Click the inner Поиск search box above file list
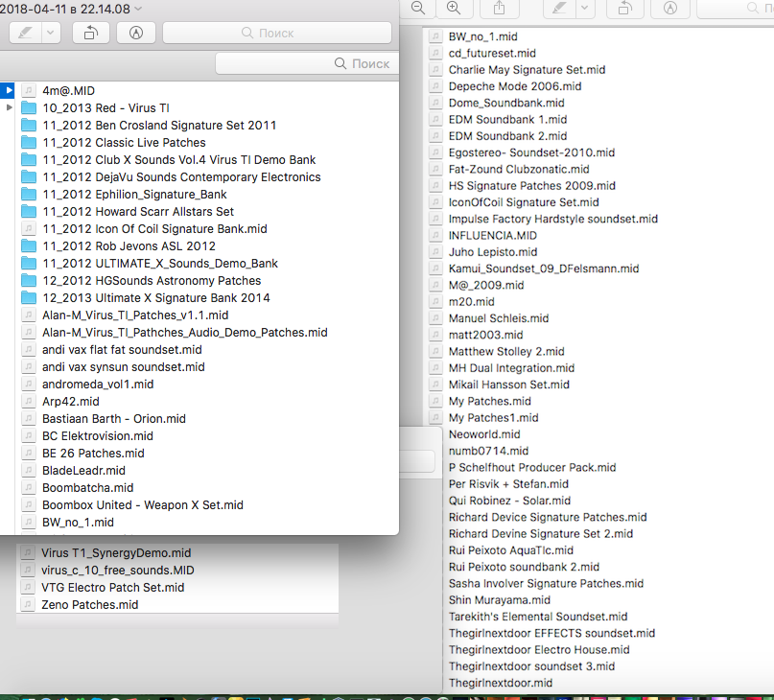 [307, 63]
